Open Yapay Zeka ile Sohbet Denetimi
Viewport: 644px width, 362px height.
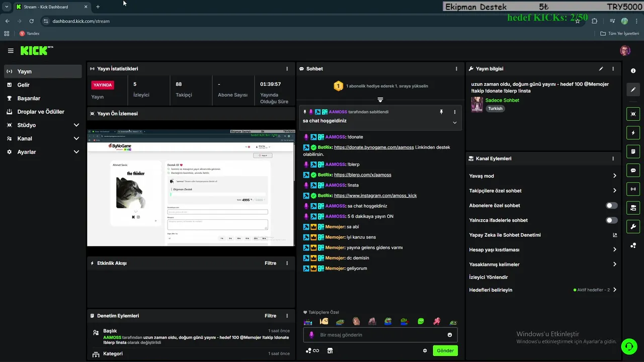[543, 235]
